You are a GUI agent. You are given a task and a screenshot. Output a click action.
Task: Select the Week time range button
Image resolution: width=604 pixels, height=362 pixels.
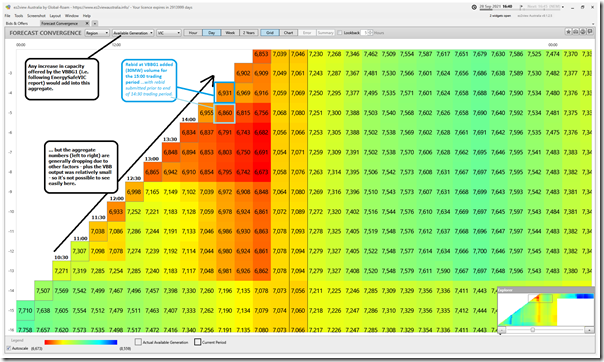(230, 33)
